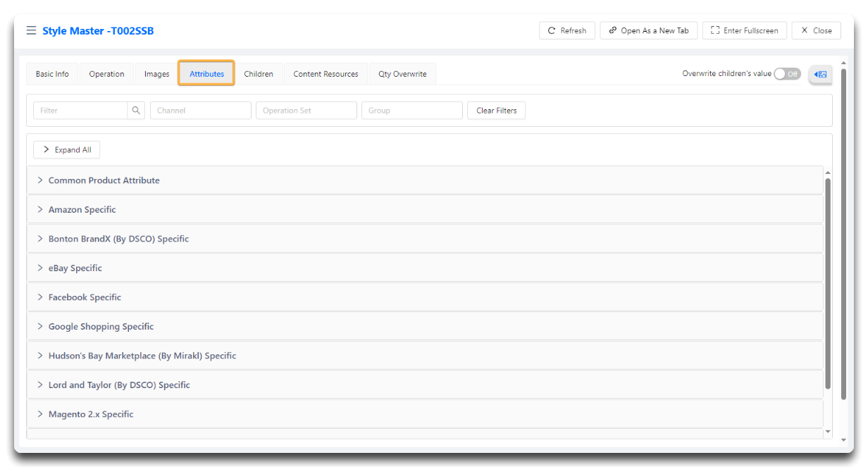The height and width of the screenshot is (467, 868).
Task: Select the Attributes tab
Action: (x=206, y=74)
